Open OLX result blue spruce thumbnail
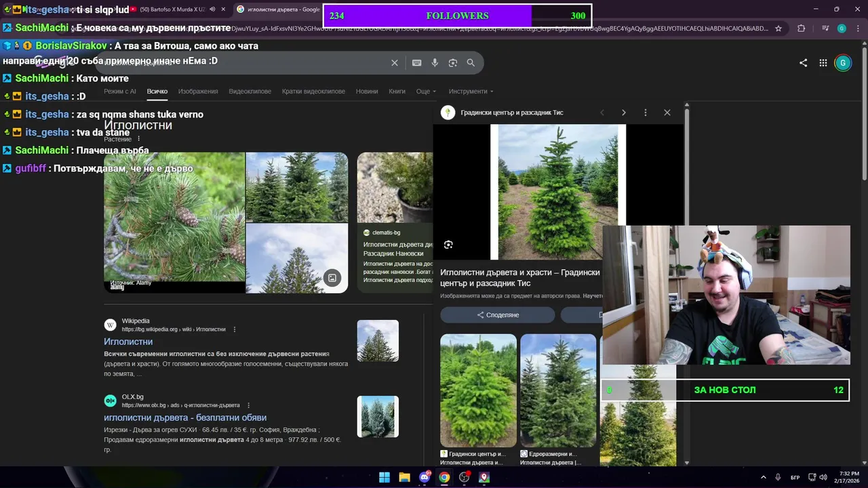Screen dimensions: 868x488 (x=378, y=416)
